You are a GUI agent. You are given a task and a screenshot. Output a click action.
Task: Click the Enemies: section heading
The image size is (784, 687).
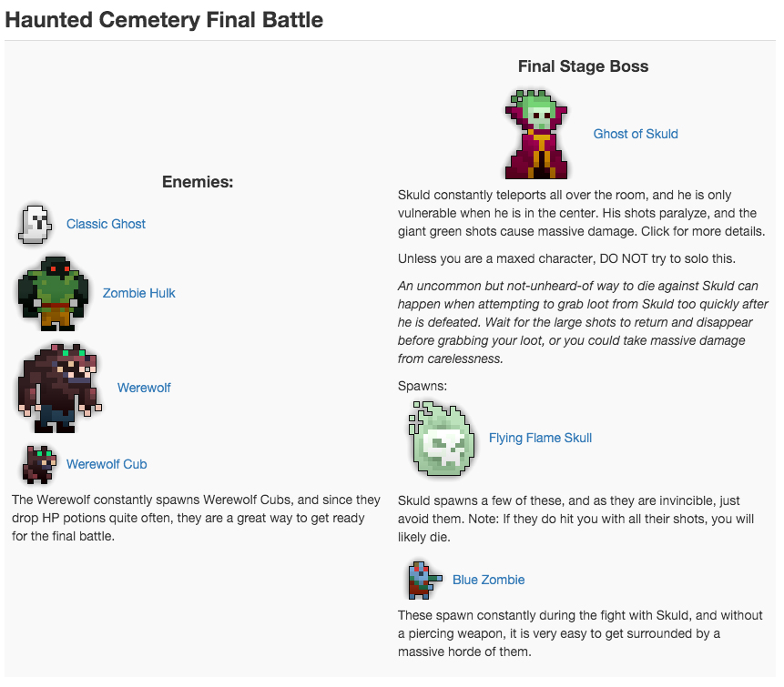(x=198, y=182)
